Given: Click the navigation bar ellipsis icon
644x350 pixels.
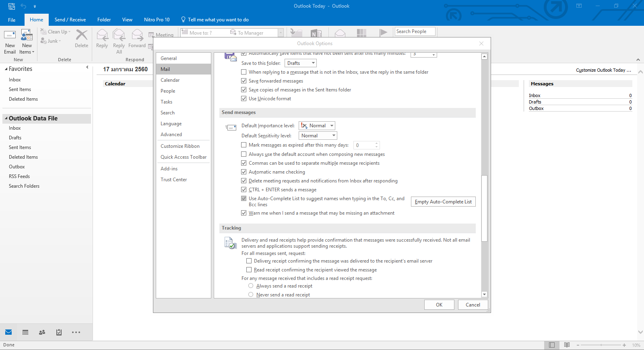Looking at the screenshot, I should click(x=76, y=332).
